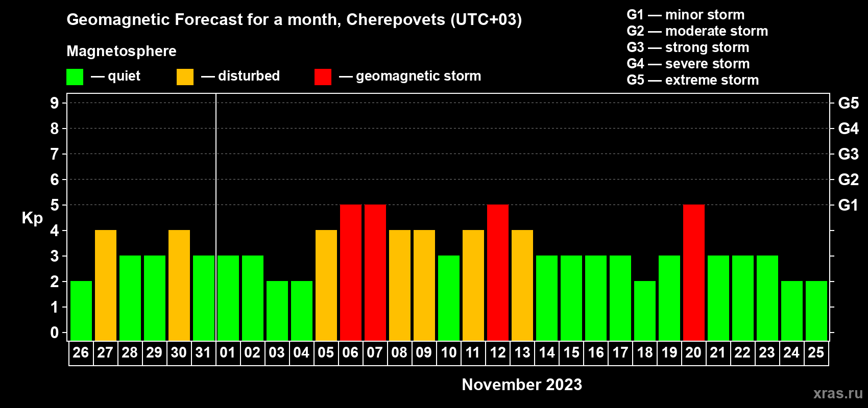The image size is (868, 408).
Task: Click the date label 21
Action: point(718,352)
